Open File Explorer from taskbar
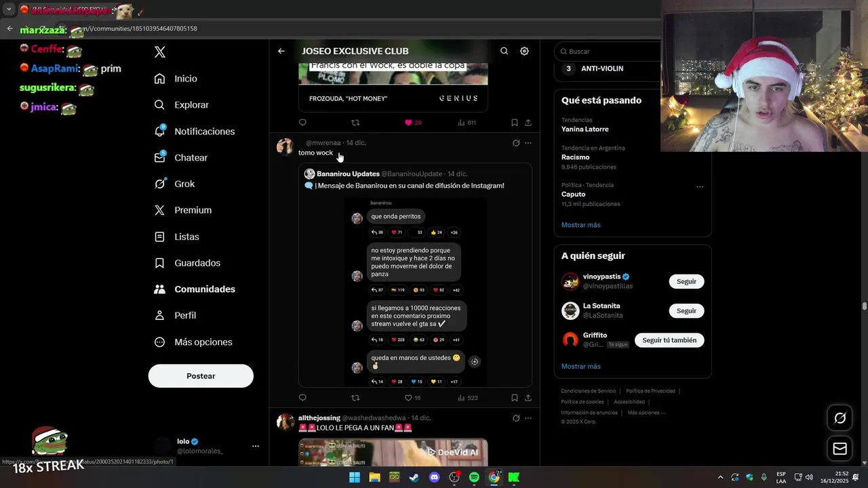This screenshot has width=868, height=488. tap(374, 477)
